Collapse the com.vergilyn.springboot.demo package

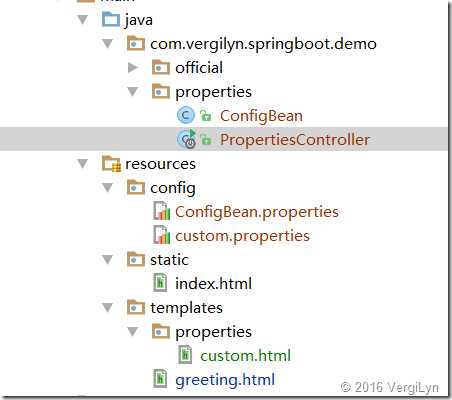(x=108, y=43)
